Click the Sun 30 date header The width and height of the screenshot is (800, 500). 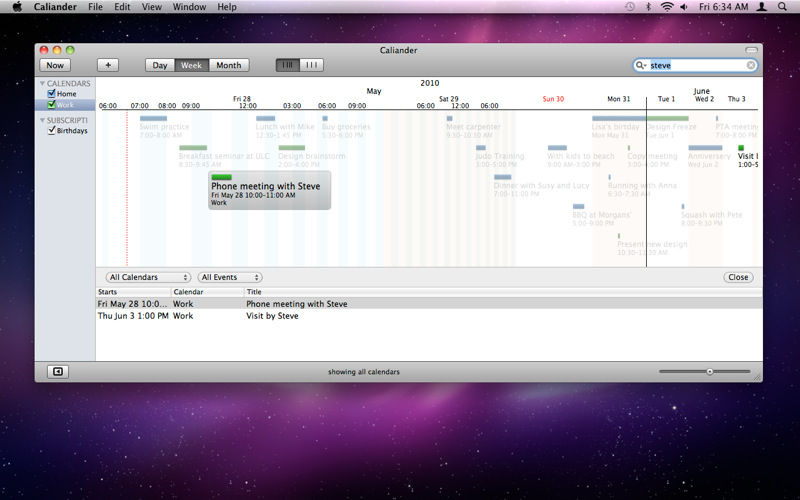click(x=553, y=99)
